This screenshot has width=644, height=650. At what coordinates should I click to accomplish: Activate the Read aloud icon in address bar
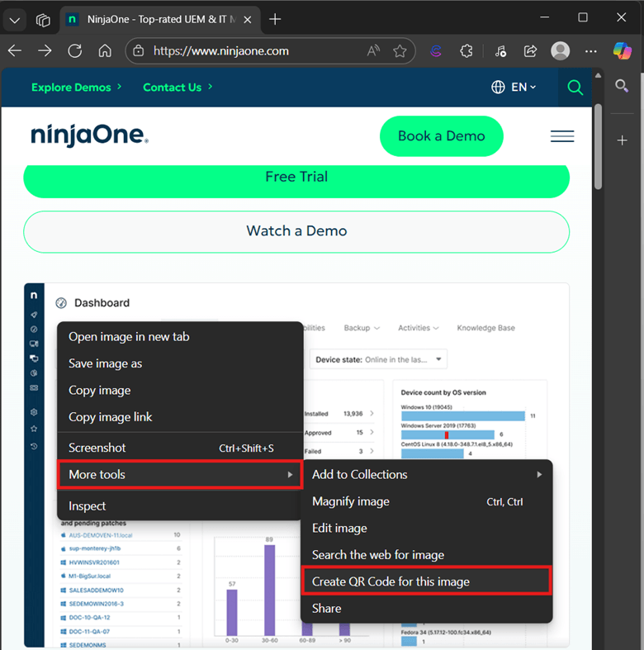(373, 51)
